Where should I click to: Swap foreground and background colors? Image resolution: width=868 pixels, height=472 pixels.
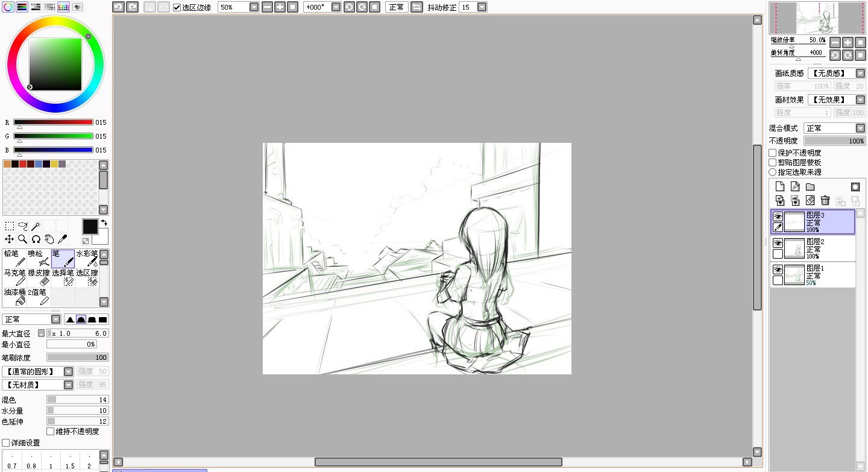point(103,224)
